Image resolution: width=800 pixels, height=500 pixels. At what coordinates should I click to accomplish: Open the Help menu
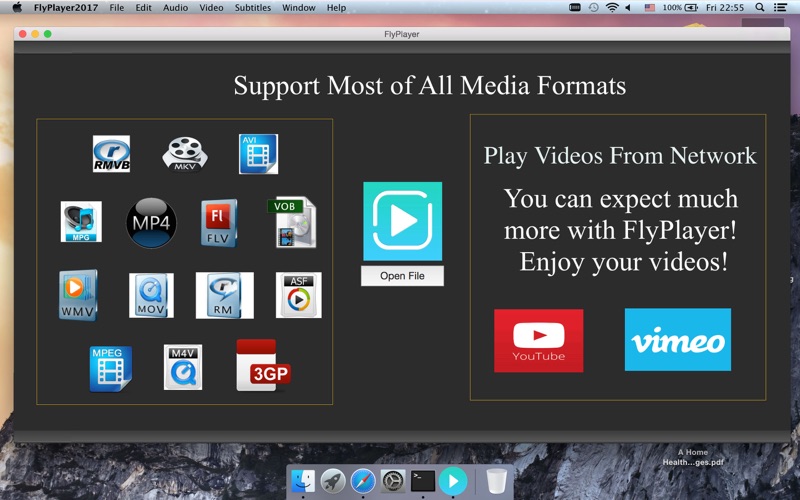336,8
